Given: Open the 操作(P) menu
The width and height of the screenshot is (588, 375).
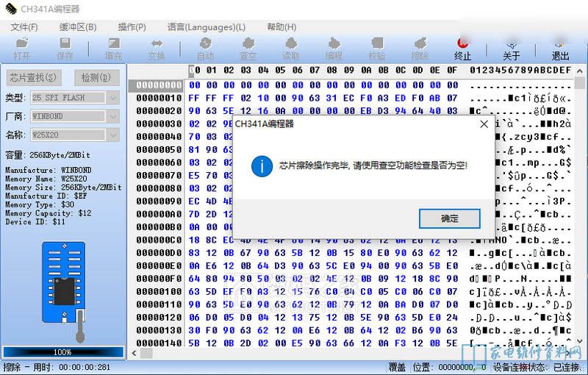Looking at the screenshot, I should coord(132,27).
